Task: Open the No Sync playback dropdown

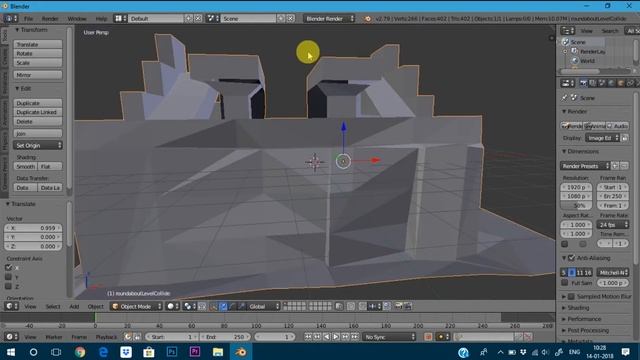Action: click(x=389, y=337)
